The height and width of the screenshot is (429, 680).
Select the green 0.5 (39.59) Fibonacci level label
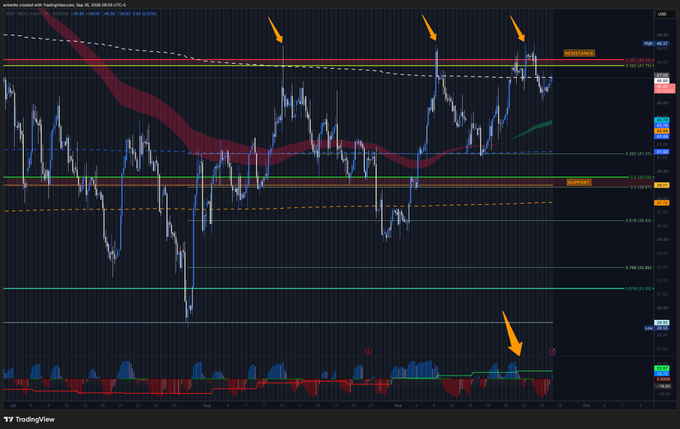[x=641, y=177]
